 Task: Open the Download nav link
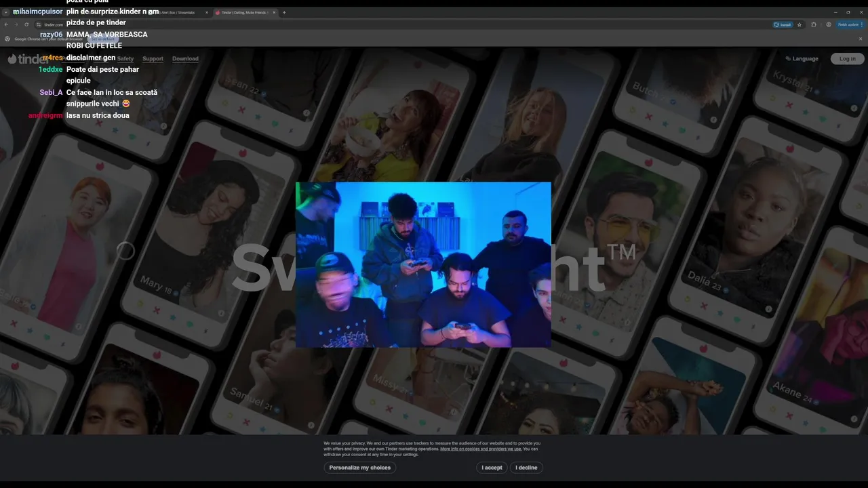(185, 59)
